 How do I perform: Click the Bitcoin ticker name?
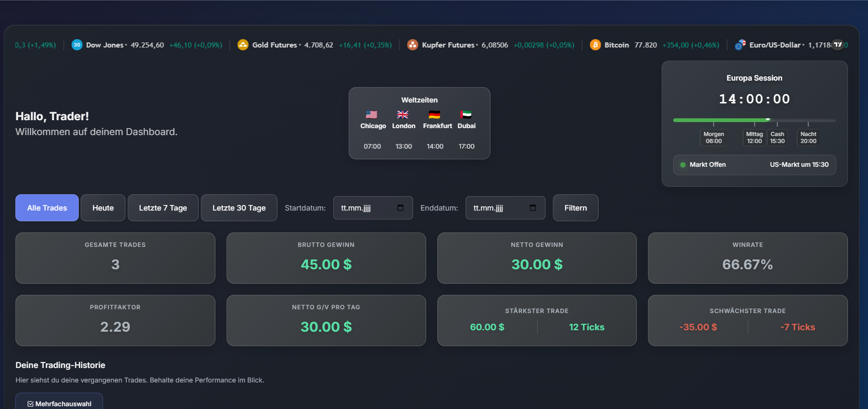[x=617, y=45]
